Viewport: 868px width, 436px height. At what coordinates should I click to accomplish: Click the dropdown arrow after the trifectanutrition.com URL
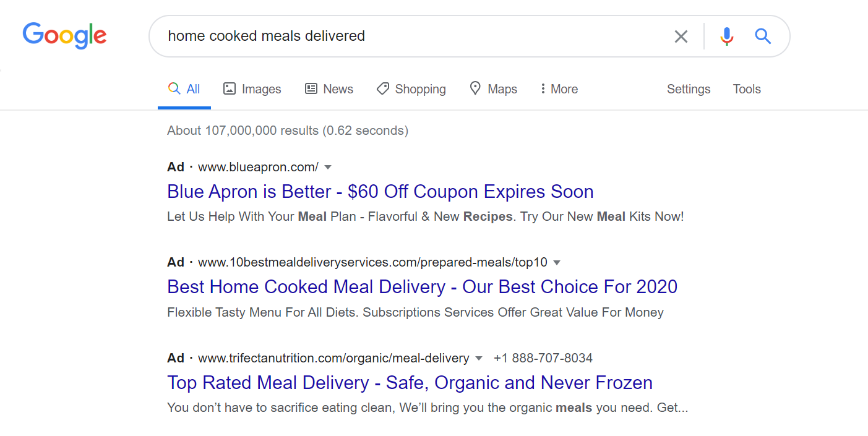[x=479, y=359]
